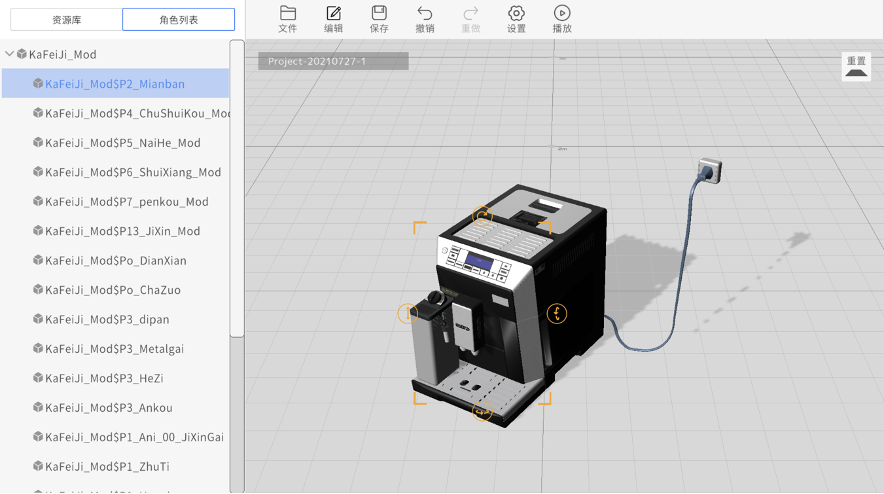Click cube icon beside P5_NaiHe_Mod
Viewport: 884px width, 494px height.
[x=38, y=142]
